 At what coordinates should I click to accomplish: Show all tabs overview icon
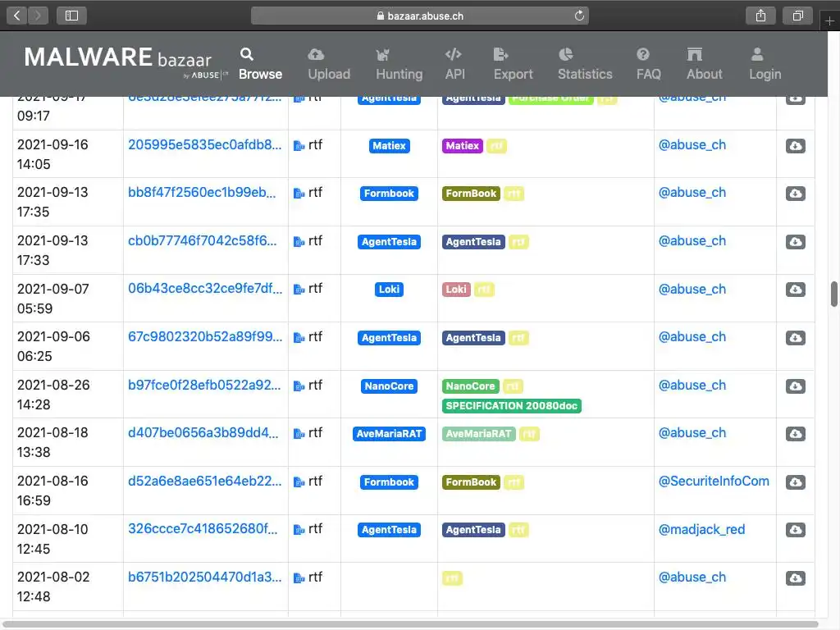pos(797,16)
